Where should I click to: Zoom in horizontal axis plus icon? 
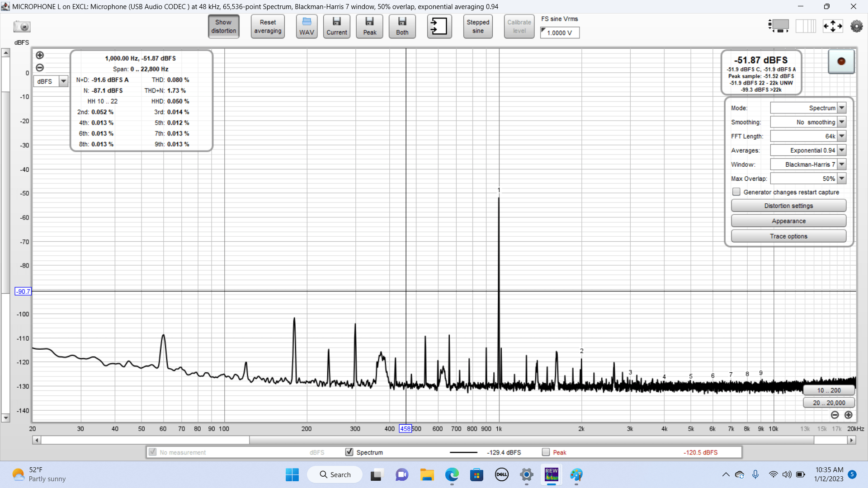pos(849,415)
